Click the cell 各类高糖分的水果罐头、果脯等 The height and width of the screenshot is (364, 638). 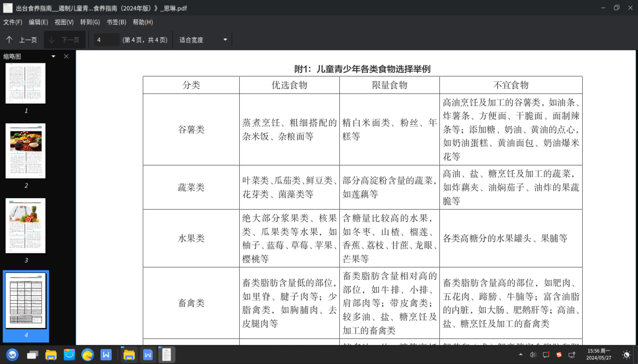[x=511, y=238]
